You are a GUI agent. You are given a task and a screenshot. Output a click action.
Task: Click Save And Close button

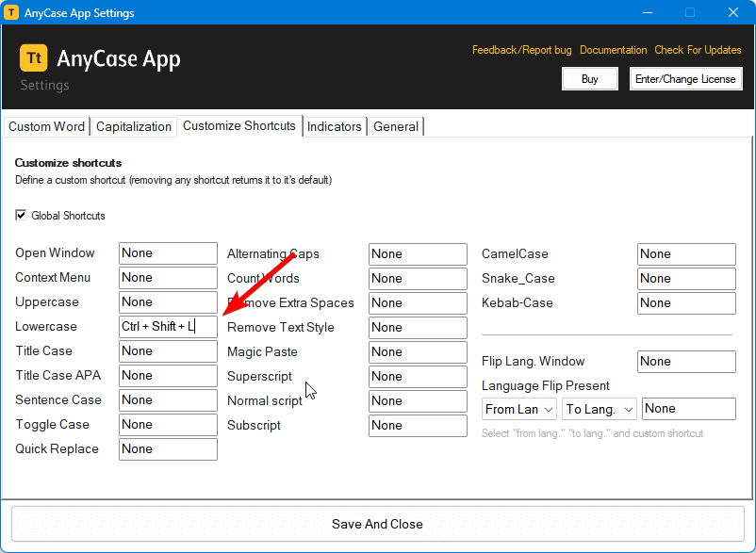pyautogui.click(x=377, y=524)
